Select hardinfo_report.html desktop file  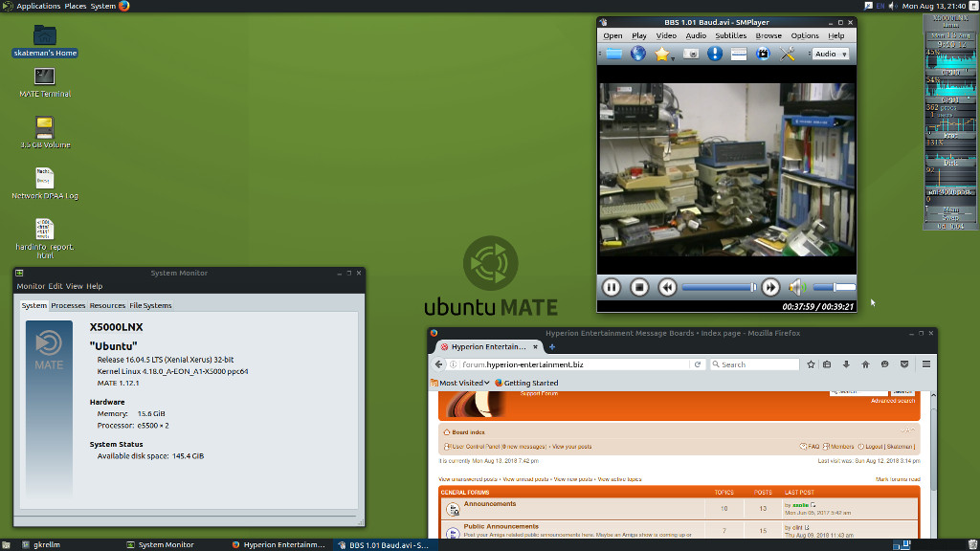point(44,238)
